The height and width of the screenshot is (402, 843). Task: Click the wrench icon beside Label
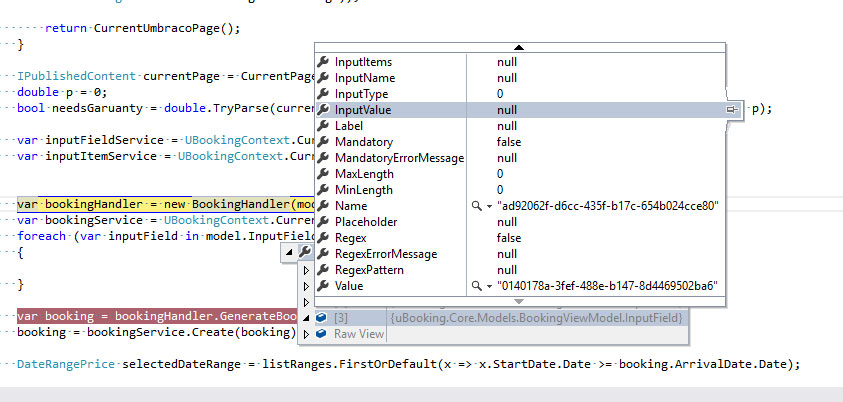click(323, 126)
